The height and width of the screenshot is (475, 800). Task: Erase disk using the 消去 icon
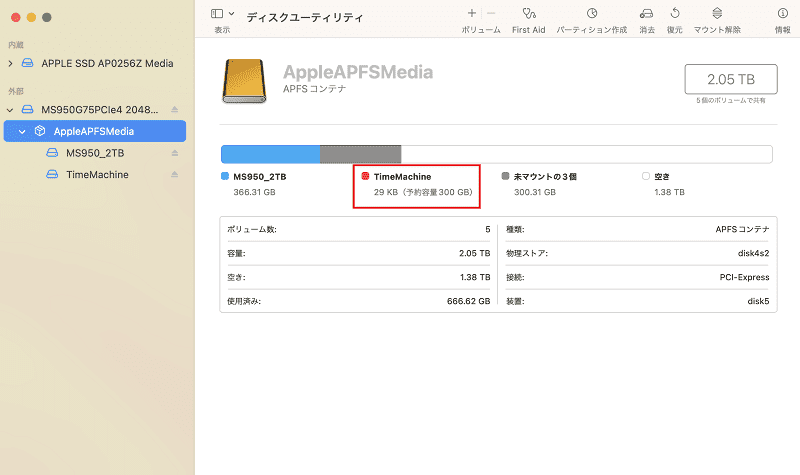pyautogui.click(x=646, y=13)
